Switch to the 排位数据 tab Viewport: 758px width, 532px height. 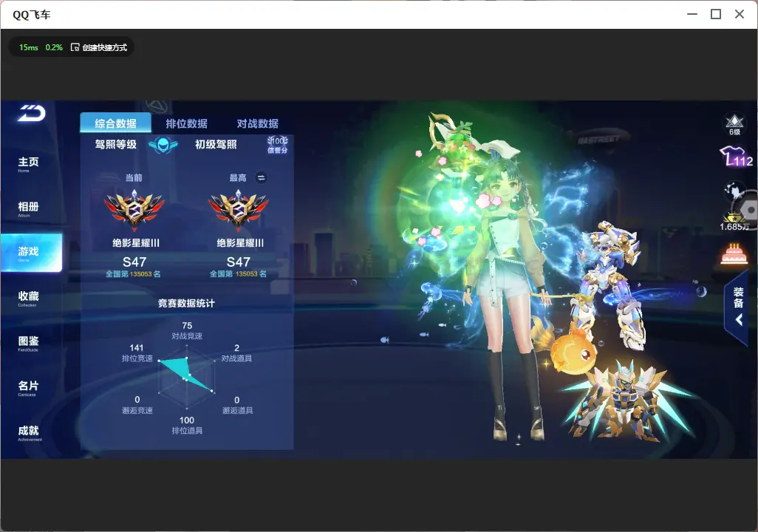click(187, 124)
